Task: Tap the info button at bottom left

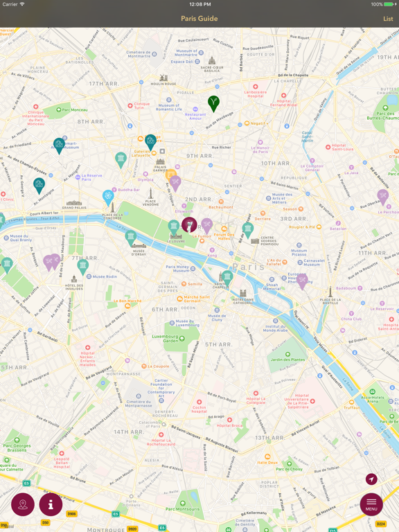Action: (51, 504)
